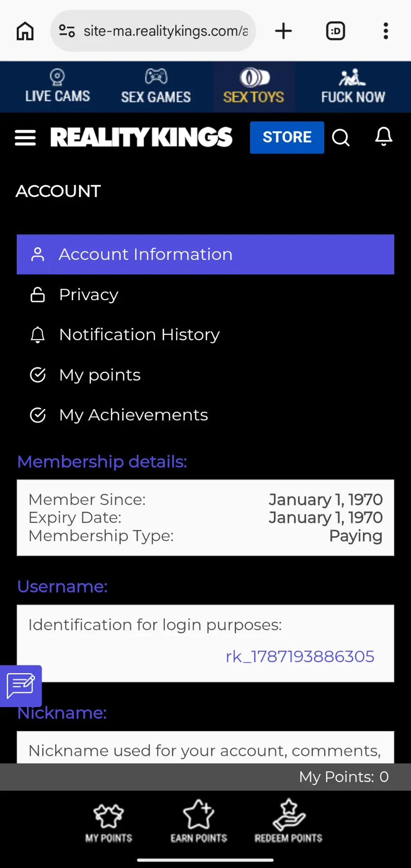Image resolution: width=411 pixels, height=868 pixels.
Task: Open new browser tab plus icon
Action: (283, 31)
